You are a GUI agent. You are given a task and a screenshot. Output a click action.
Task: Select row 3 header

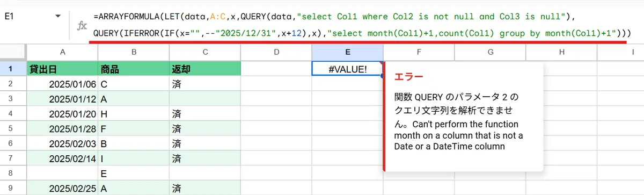click(x=13, y=99)
